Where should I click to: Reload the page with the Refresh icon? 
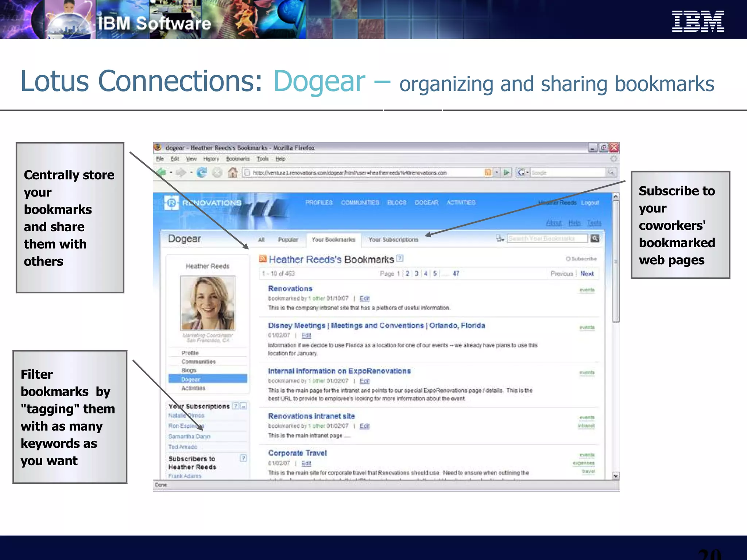pyautogui.click(x=201, y=172)
